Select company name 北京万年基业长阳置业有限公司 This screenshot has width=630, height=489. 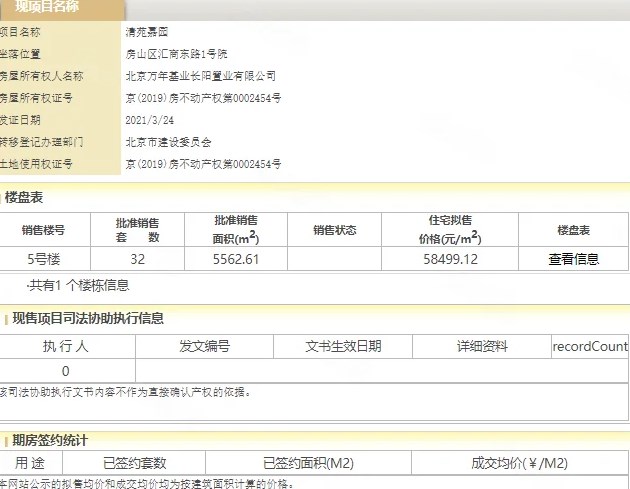tap(200, 76)
